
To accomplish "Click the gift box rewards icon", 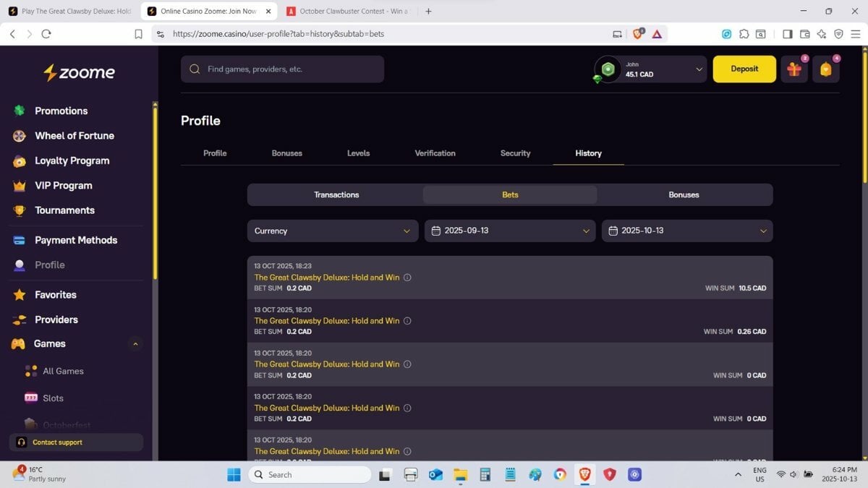I will pos(794,69).
